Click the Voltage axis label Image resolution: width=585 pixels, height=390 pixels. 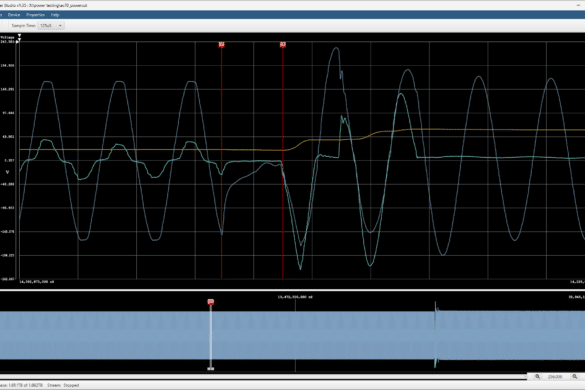click(x=7, y=37)
